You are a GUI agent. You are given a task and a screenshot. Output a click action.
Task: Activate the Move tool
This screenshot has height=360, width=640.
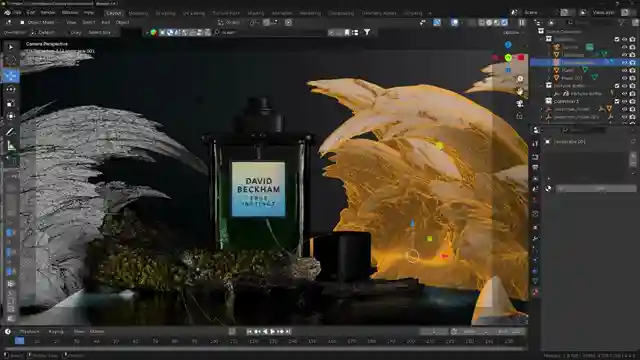click(x=11, y=76)
